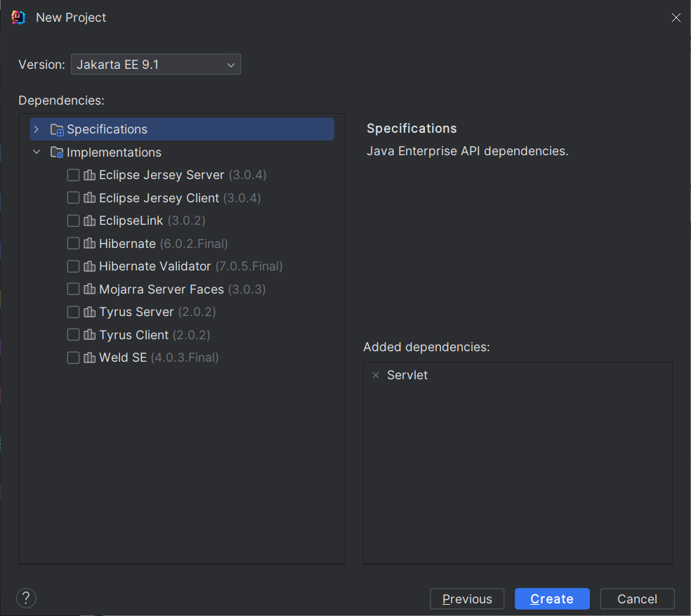Click the Eclipse Jersey Server (3.0.4) label
This screenshot has height=616, width=691.
point(183,175)
